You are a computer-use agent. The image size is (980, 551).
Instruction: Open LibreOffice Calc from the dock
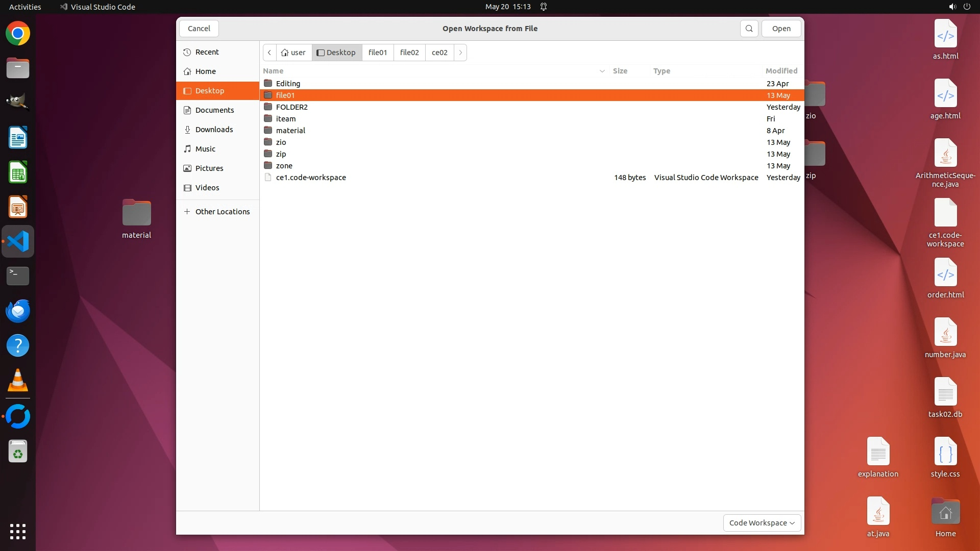click(18, 172)
